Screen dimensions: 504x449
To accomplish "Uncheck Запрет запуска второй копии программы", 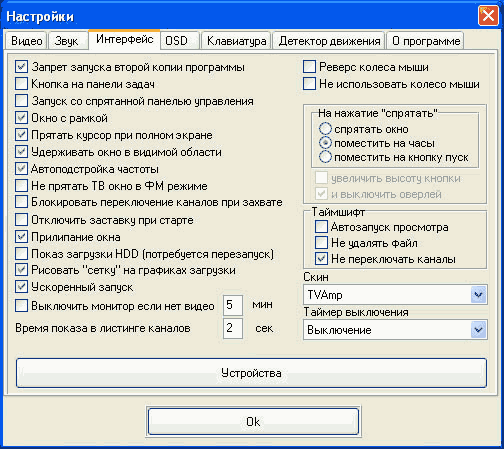I will (x=21, y=67).
